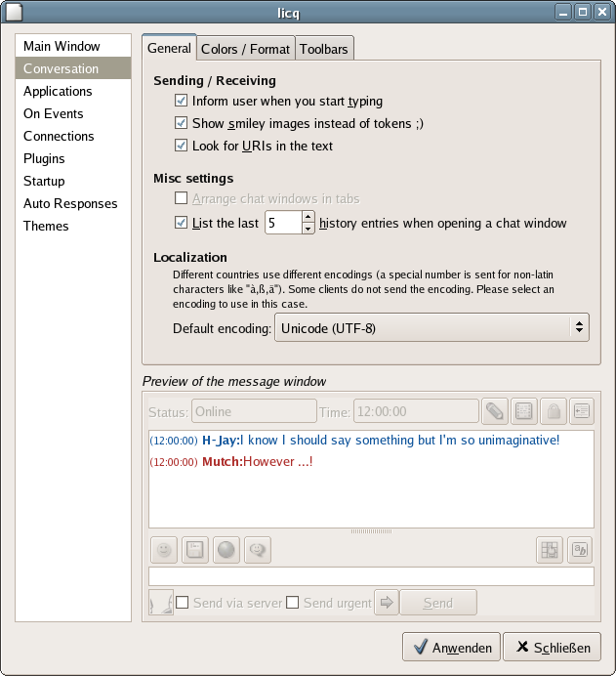Click the padlock icon beside Time field
Screen dimensions: 616x676
(553, 411)
